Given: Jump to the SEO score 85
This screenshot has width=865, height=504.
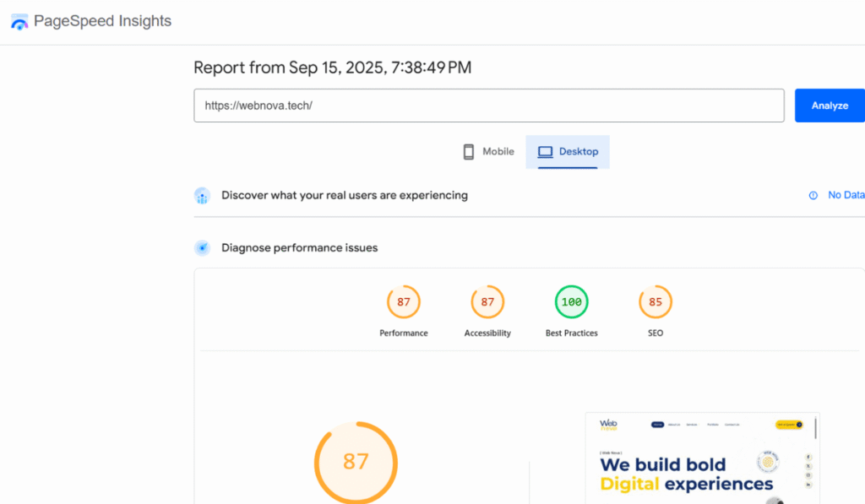Looking at the screenshot, I should 656,302.
